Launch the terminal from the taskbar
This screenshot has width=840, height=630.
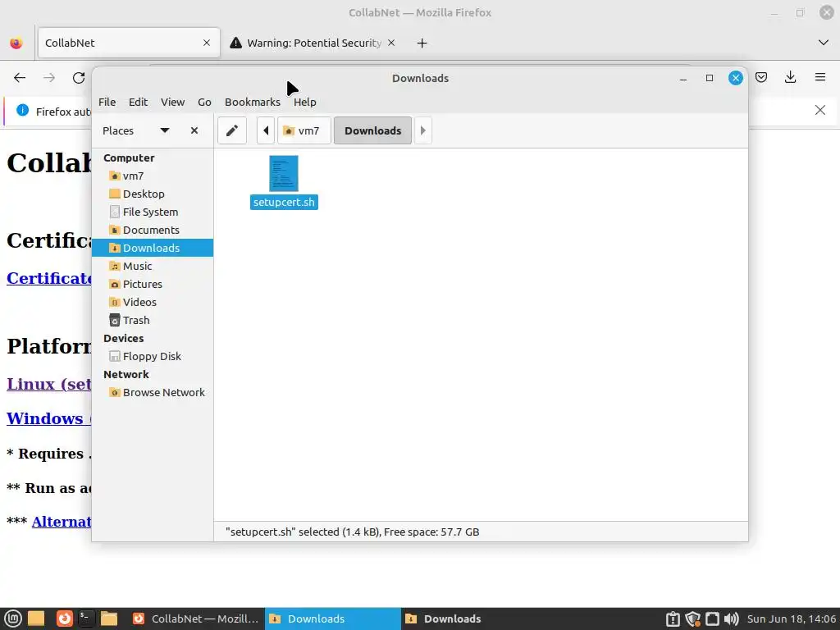tap(85, 619)
